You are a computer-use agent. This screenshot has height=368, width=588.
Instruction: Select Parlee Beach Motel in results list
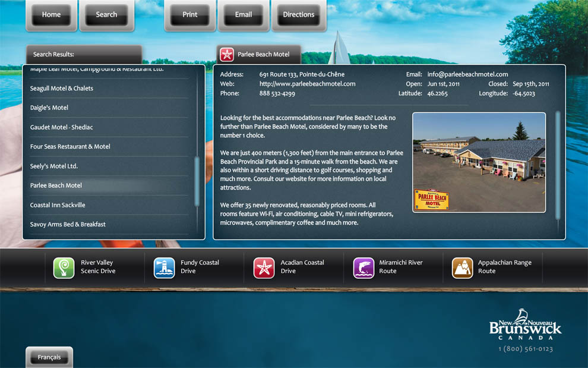(109, 185)
